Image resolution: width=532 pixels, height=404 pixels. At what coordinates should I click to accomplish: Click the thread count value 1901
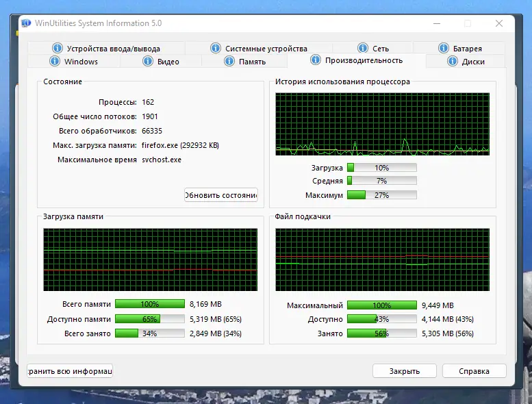point(150,116)
